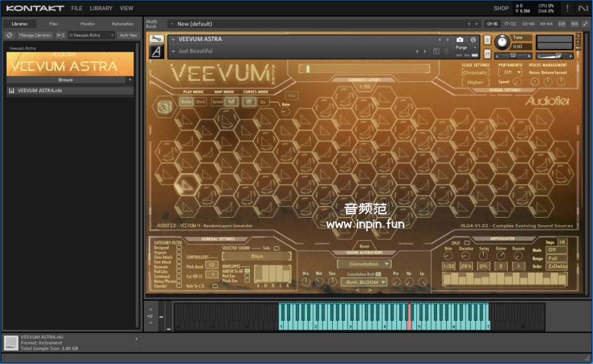Toggle the Solo checkbox for selected sound

pyautogui.click(x=277, y=248)
